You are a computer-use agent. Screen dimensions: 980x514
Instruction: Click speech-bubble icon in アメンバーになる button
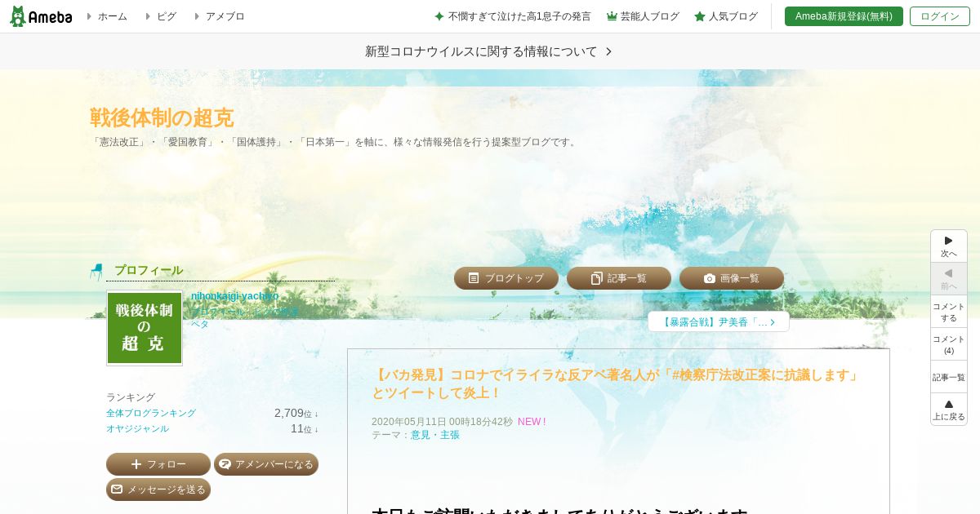(225, 464)
